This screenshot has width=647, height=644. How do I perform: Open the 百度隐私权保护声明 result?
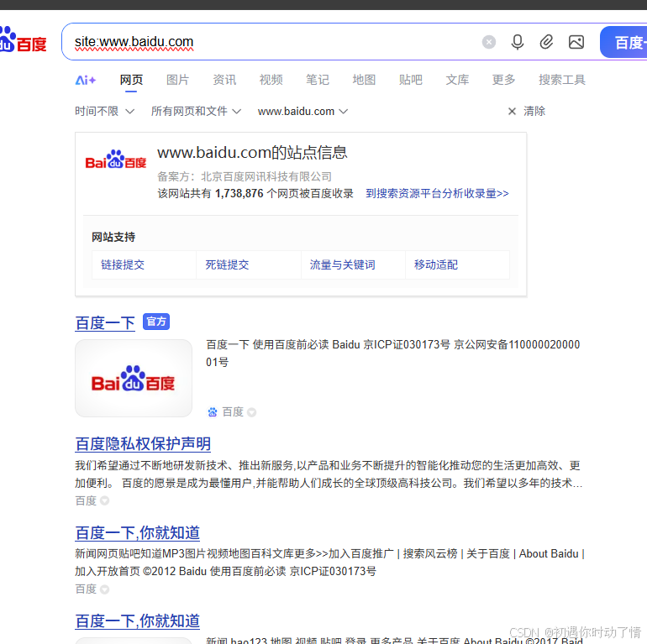point(143,444)
